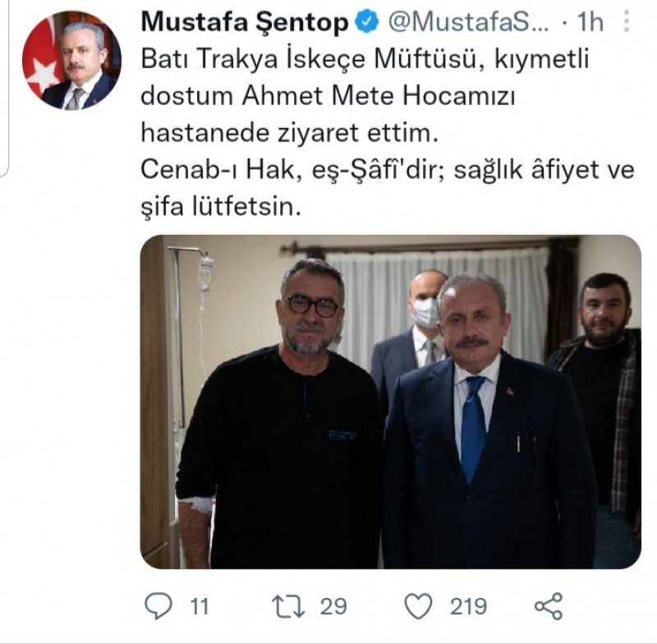Click the 1h timestamp

click(590, 22)
